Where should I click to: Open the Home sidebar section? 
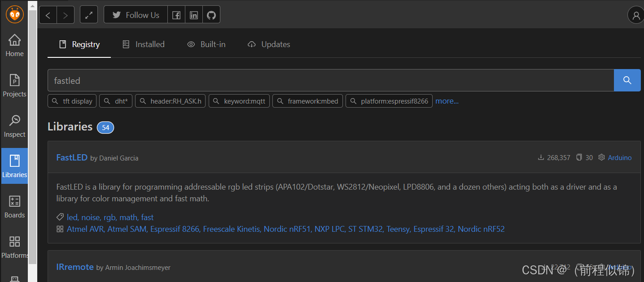tap(14, 45)
